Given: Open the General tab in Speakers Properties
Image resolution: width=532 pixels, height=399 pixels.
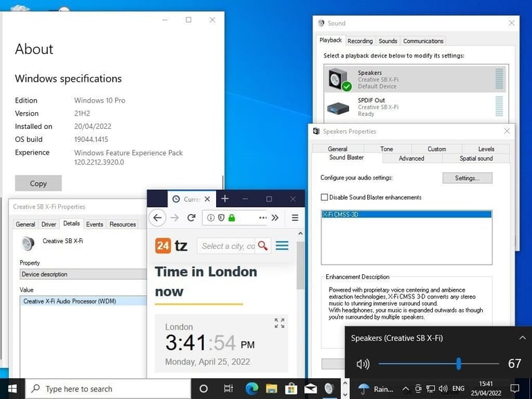Looking at the screenshot, I should pyautogui.click(x=337, y=149).
